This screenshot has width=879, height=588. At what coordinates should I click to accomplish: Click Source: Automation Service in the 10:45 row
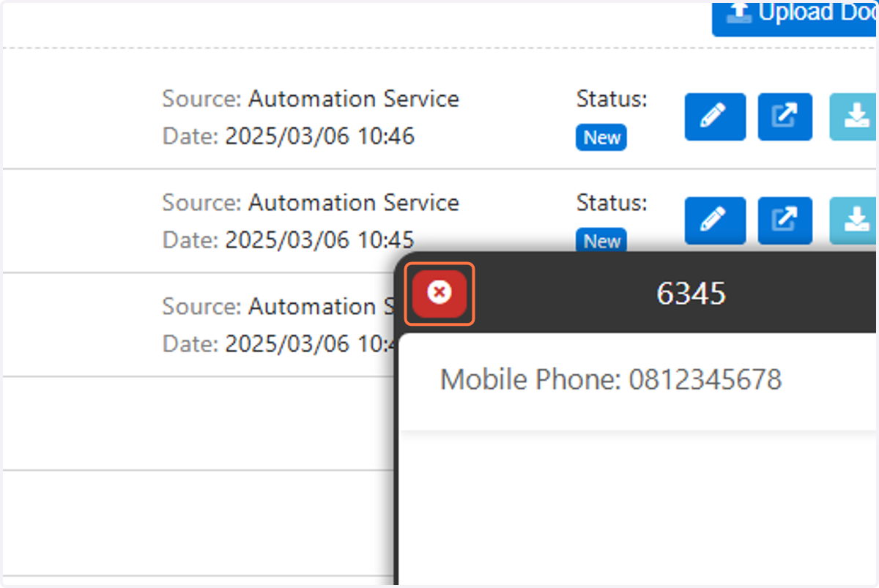pos(311,202)
